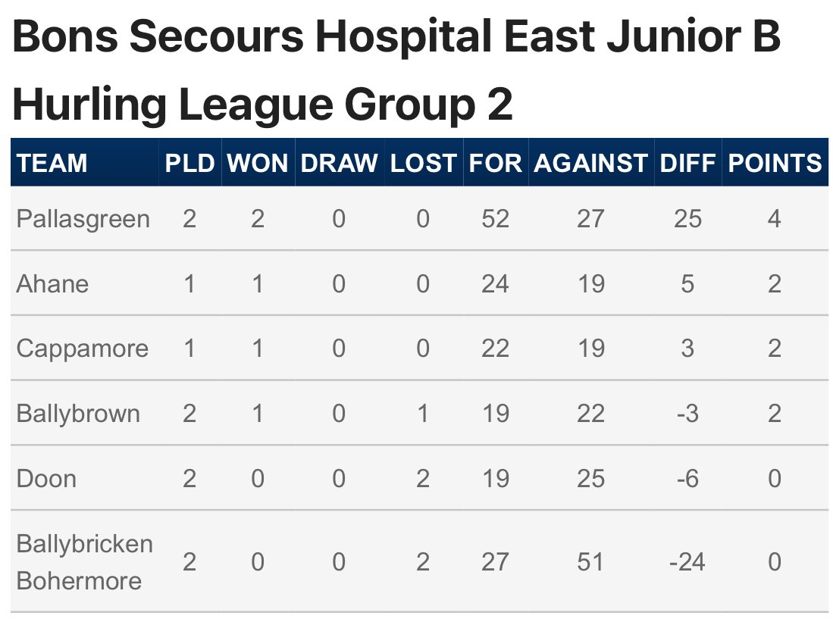Click the LOST column header

(x=424, y=162)
